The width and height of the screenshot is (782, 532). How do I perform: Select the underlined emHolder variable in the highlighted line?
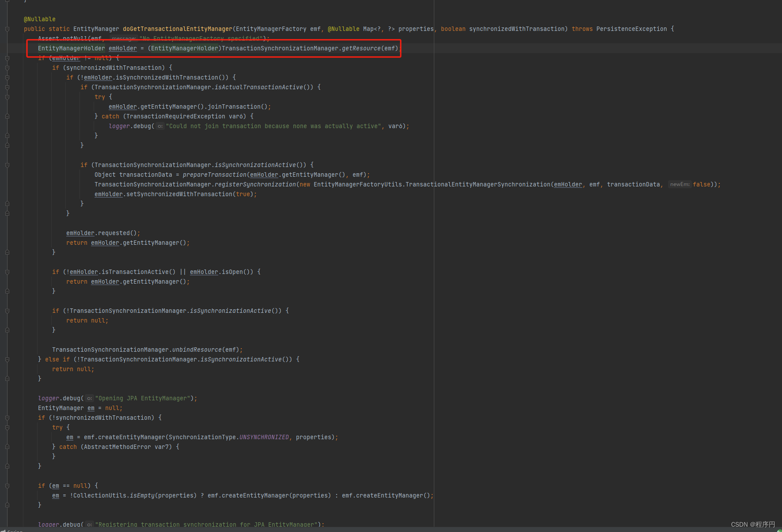[x=123, y=48]
